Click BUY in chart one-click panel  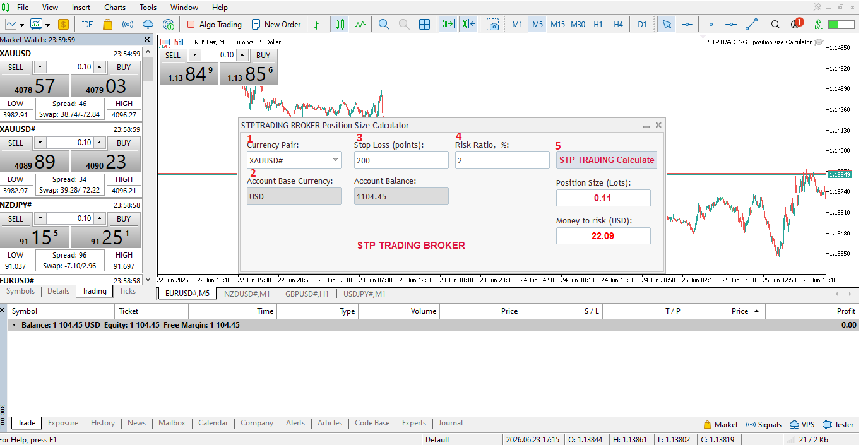263,55
